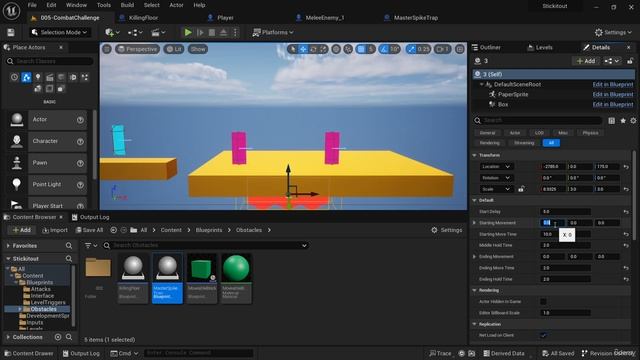Screen dimensions: 640x360
Task: Select the Volumes category icon
Action: (49, 89)
